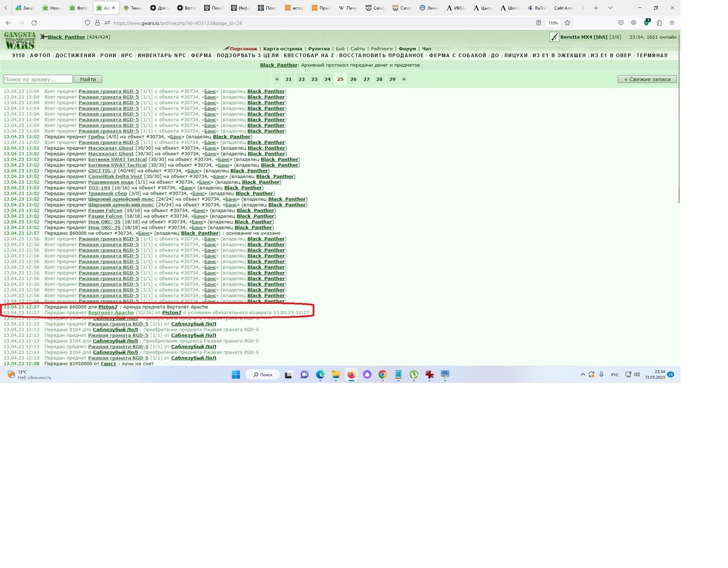Open reader view icon in address bar
The width and height of the screenshot is (728, 568).
pyautogui.click(x=539, y=23)
